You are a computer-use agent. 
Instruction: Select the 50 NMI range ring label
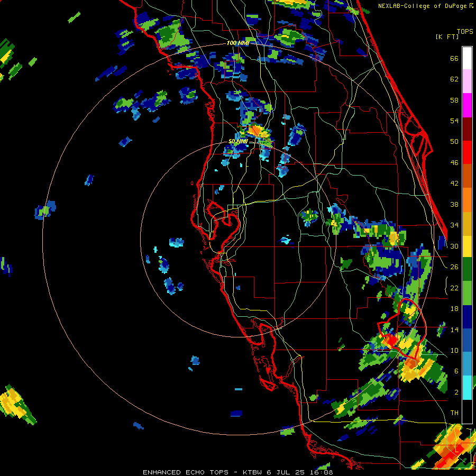click(x=238, y=141)
